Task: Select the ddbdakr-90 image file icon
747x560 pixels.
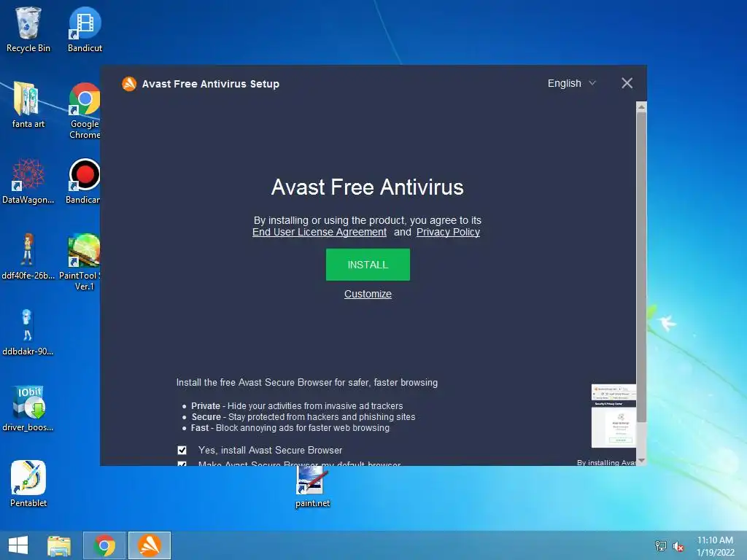Action: pos(28,332)
